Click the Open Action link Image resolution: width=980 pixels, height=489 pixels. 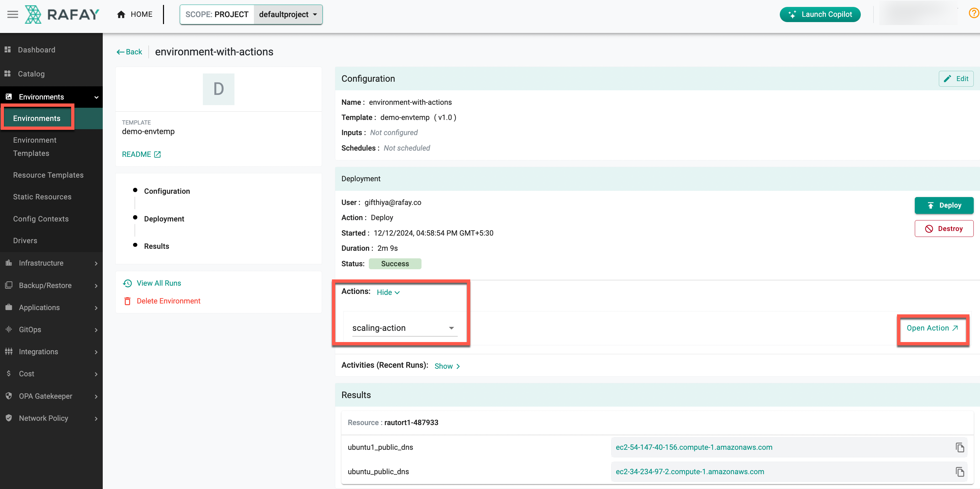coord(932,328)
